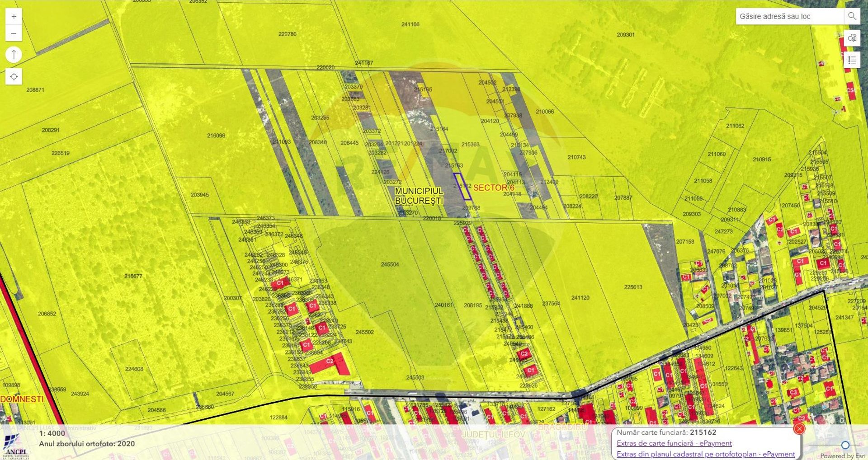
Task: Click the Powered by Esri attribution
Action: click(x=843, y=456)
